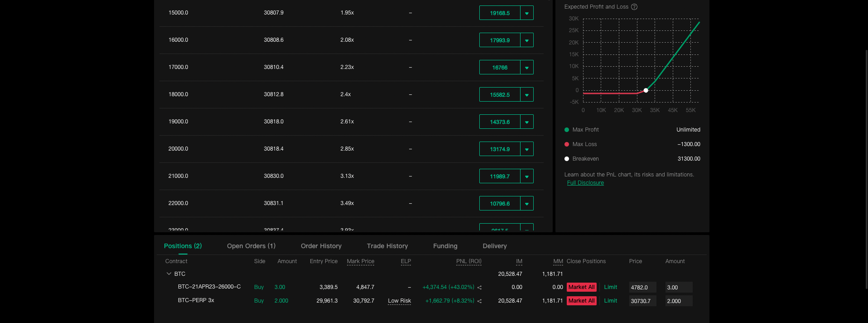868x323 pixels.
Task: Open dropdown arrow next to 11989.7 price
Action: pos(527,176)
